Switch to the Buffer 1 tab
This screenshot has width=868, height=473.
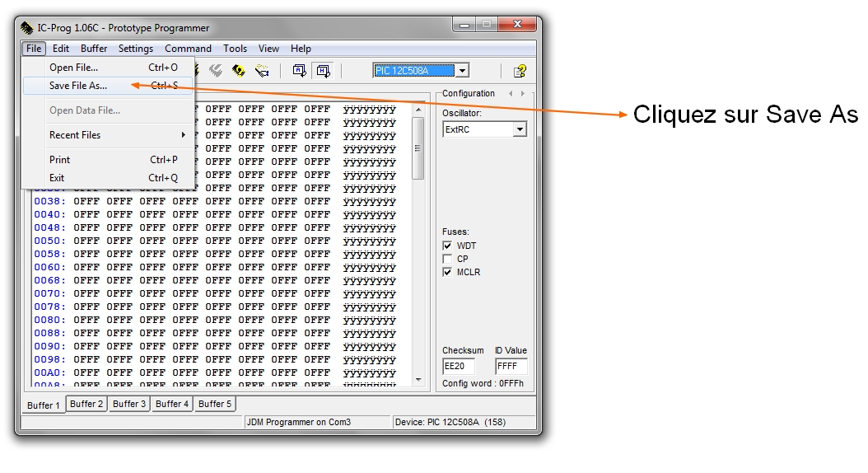tap(43, 405)
